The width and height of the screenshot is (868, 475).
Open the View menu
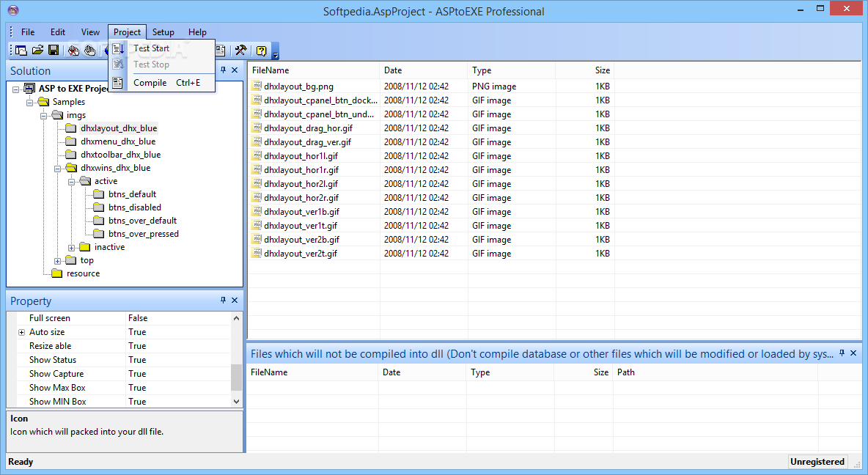pos(90,32)
